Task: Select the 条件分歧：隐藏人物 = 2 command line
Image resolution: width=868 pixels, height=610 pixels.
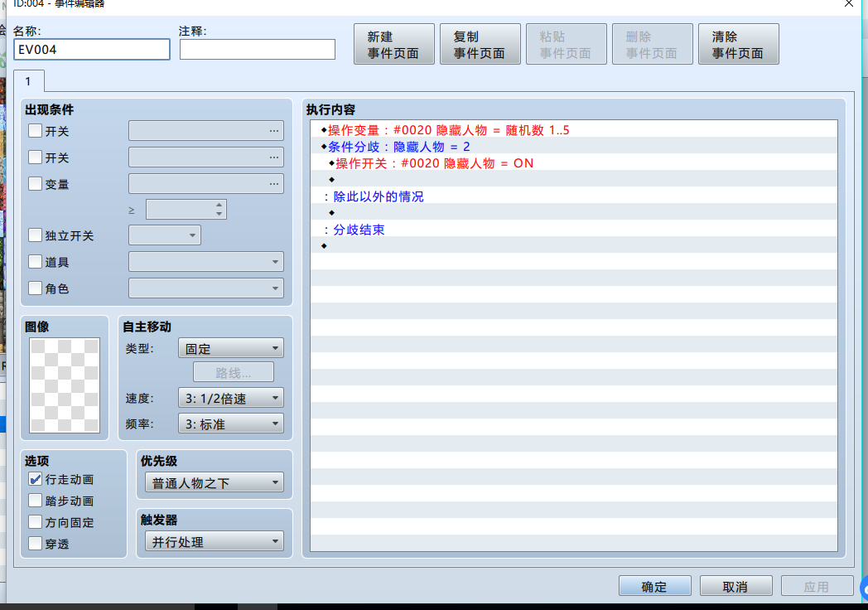Action: coord(573,147)
